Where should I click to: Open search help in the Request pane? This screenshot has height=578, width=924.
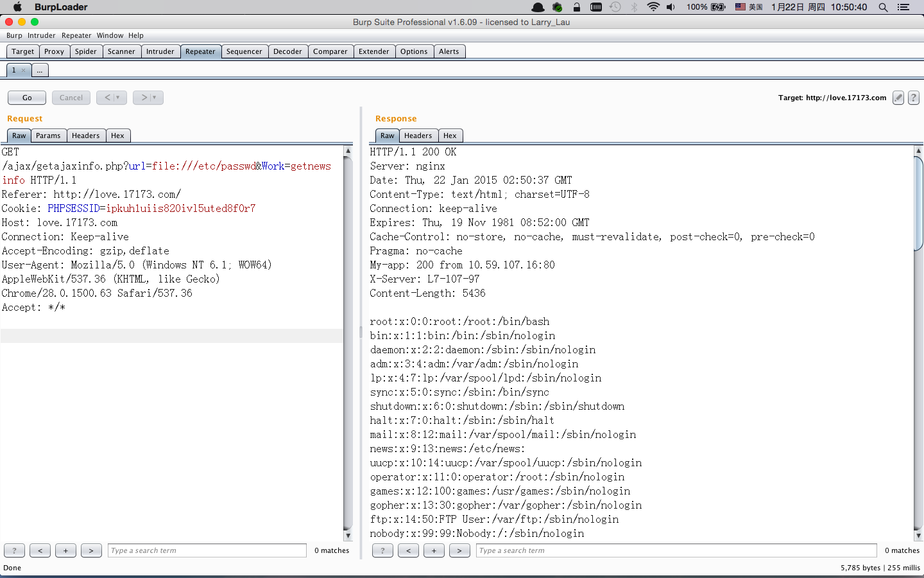(14, 550)
